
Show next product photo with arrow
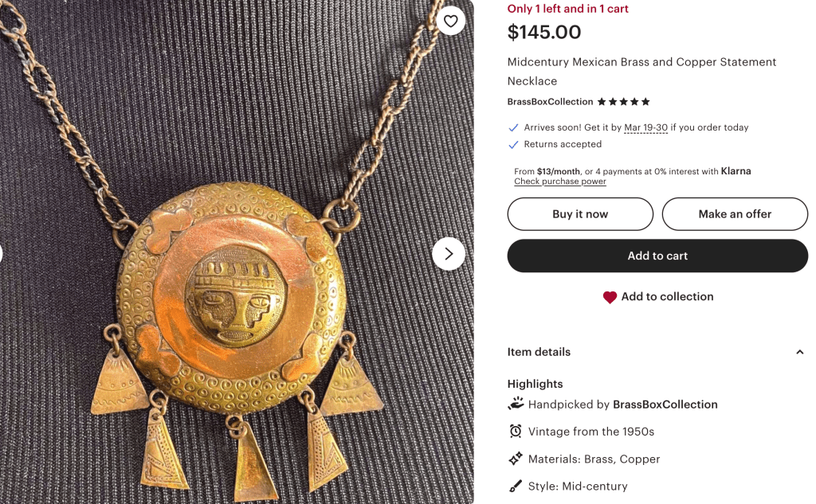[x=449, y=254]
